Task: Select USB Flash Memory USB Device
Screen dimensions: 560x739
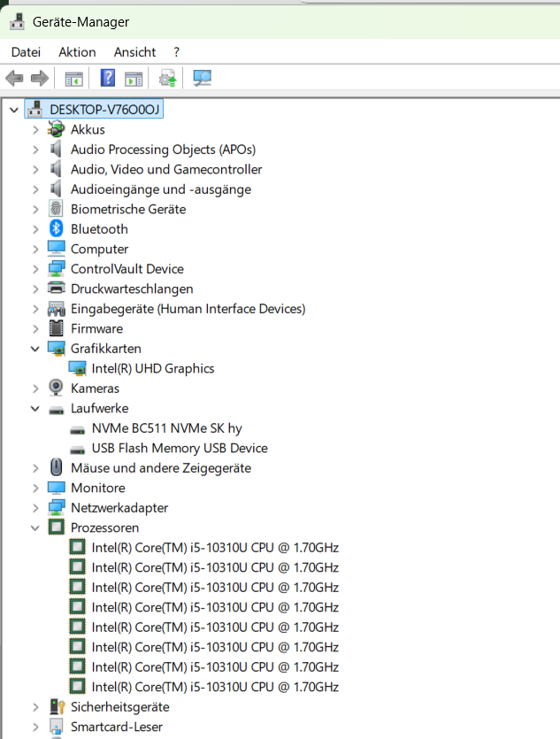Action: tap(180, 448)
